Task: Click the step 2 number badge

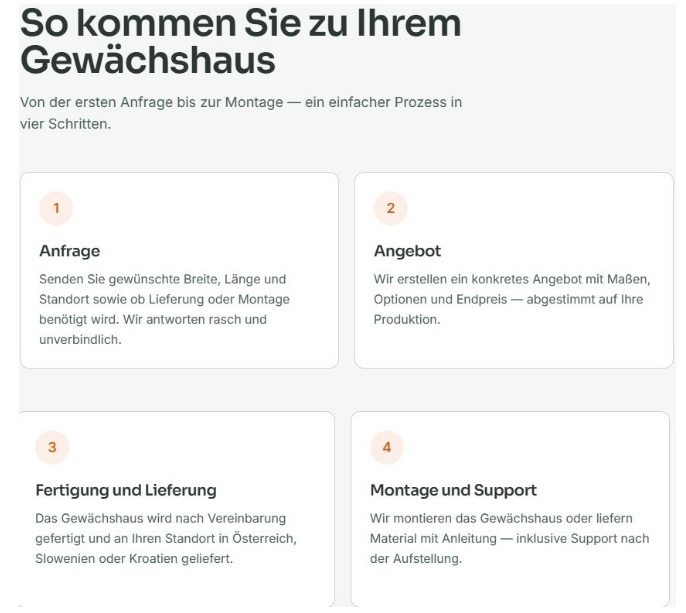Action: (x=390, y=208)
